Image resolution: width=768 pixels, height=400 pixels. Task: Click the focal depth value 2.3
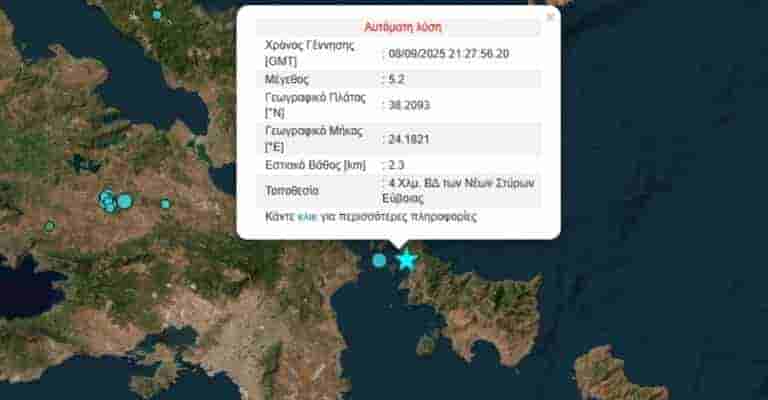pyautogui.click(x=396, y=164)
